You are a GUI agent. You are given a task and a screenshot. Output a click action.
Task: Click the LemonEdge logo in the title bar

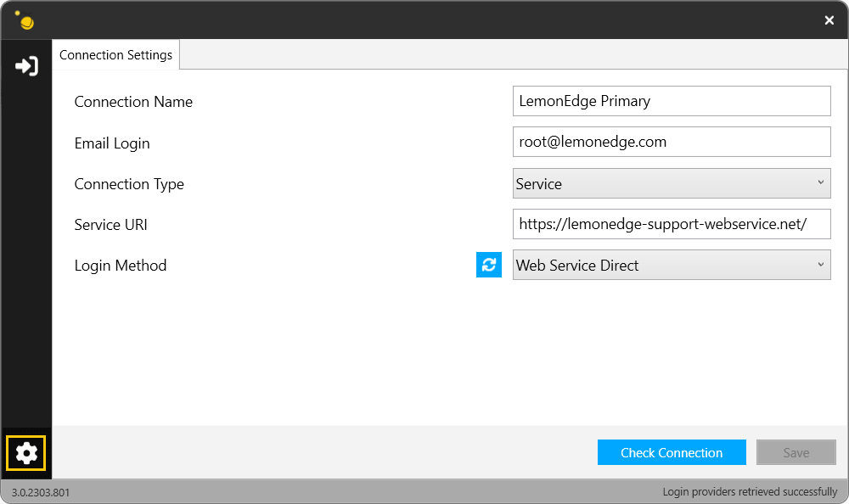pos(25,20)
